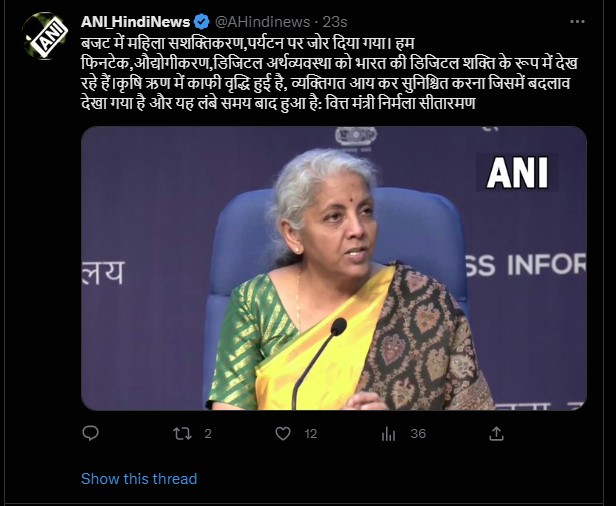Image resolution: width=616 pixels, height=506 pixels.
Task: Open the ANI profile avatar picture
Action: pyautogui.click(x=45, y=36)
